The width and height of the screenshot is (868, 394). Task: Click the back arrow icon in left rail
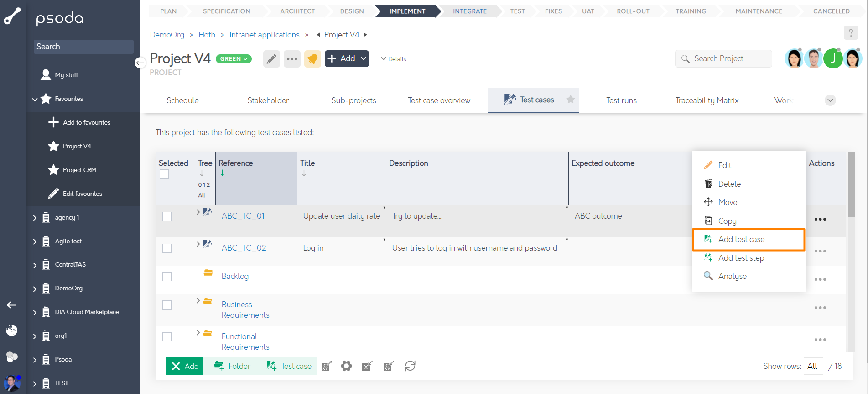pyautogui.click(x=11, y=305)
